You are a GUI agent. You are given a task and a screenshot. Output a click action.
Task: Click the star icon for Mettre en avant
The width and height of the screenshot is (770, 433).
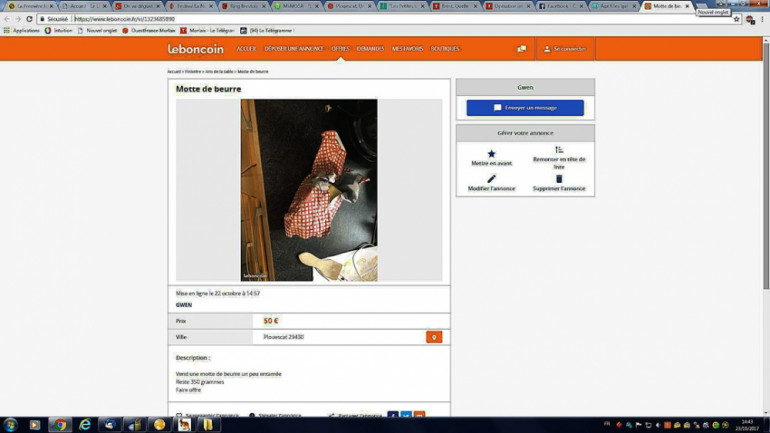pyautogui.click(x=491, y=153)
